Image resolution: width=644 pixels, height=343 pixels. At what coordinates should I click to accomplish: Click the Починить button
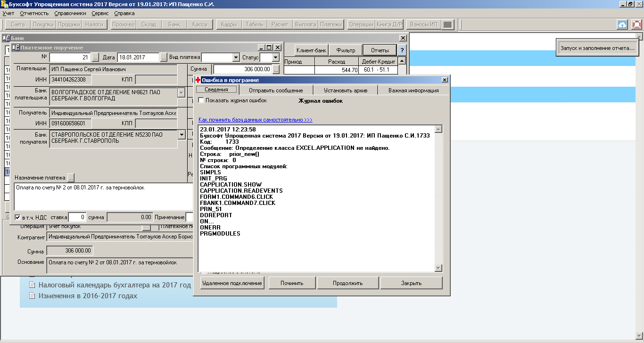tap(292, 283)
